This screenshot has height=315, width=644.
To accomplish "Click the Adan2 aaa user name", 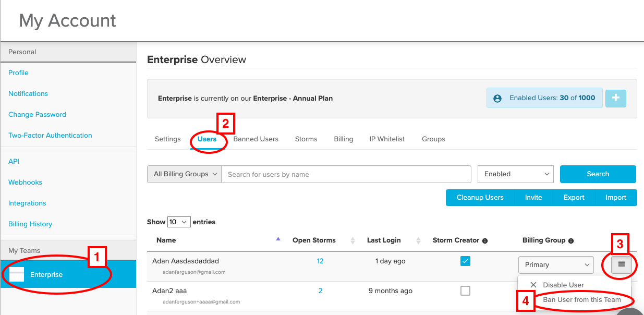I will [170, 290].
